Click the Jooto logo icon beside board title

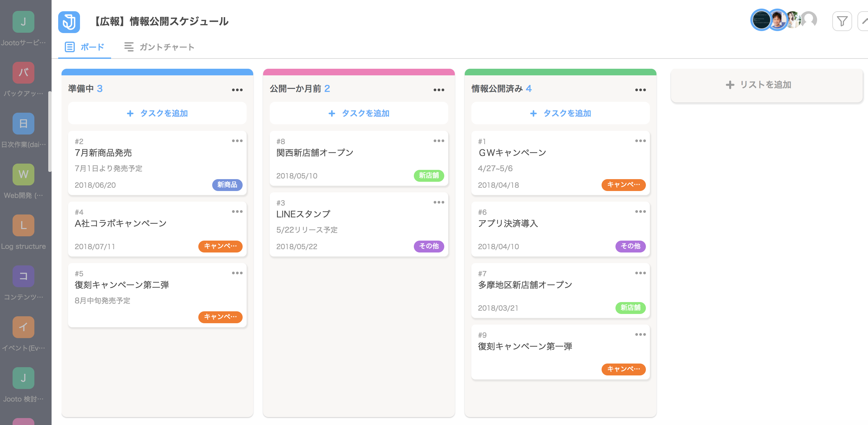(x=69, y=22)
